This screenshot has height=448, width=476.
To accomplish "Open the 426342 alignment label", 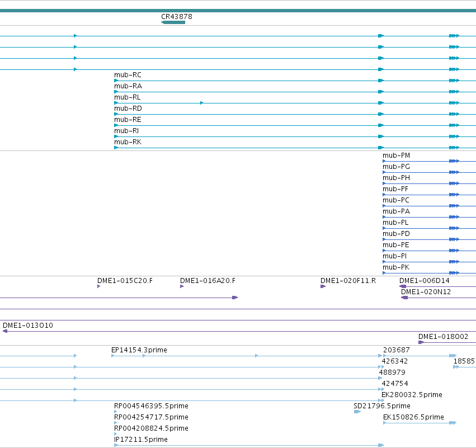I will click(395, 361).
